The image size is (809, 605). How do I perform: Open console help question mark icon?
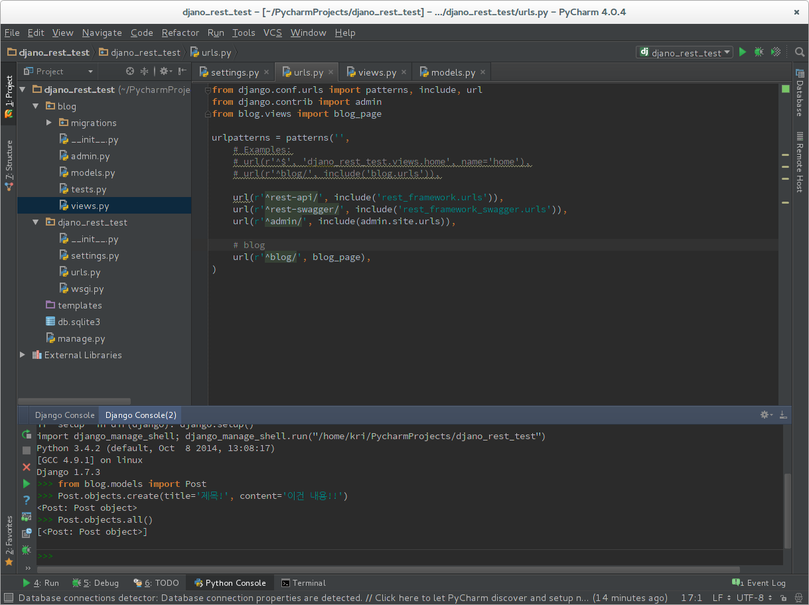[x=26, y=500]
